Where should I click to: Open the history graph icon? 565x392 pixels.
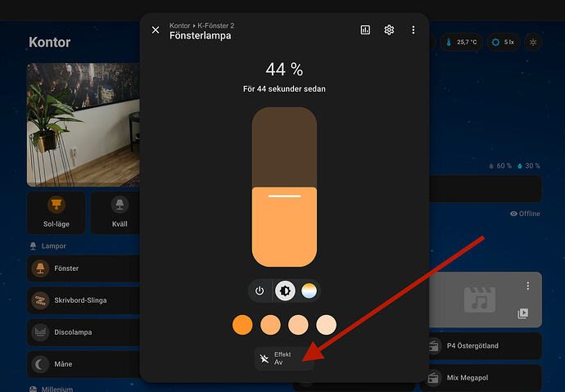pos(365,30)
